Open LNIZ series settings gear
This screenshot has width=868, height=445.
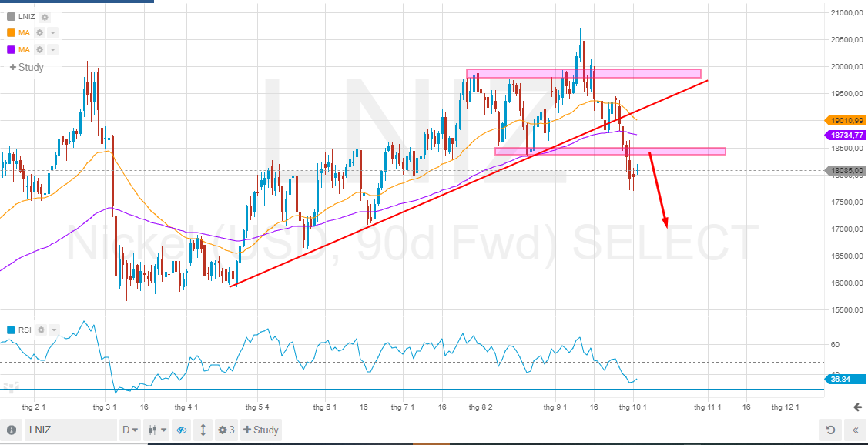click(x=45, y=17)
